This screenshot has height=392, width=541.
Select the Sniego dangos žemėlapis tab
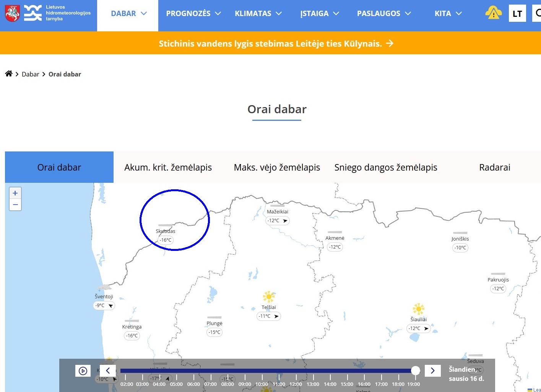(386, 167)
